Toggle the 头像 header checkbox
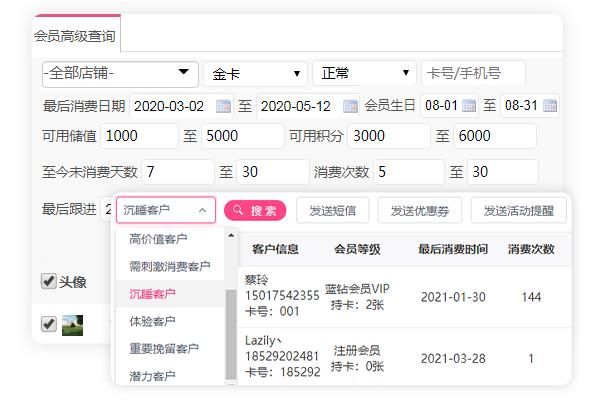This screenshot has width=596, height=407. [49, 281]
